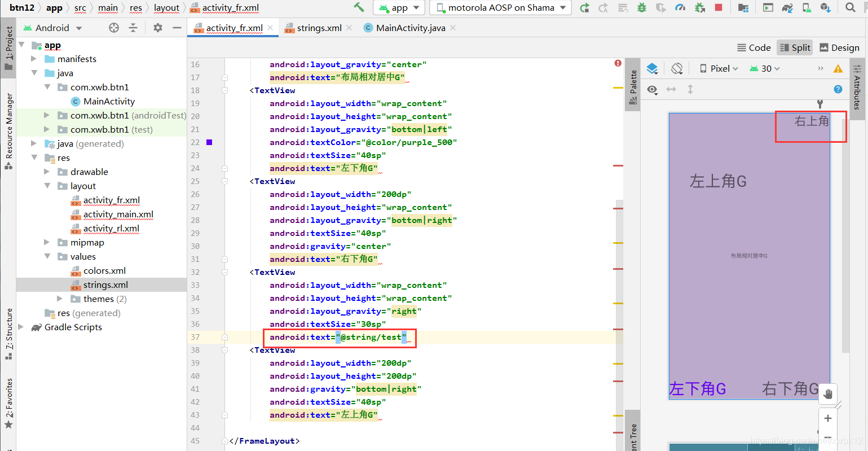This screenshot has width=868, height=451.
Task: Open Device Manager phone icon
Action: point(806,8)
